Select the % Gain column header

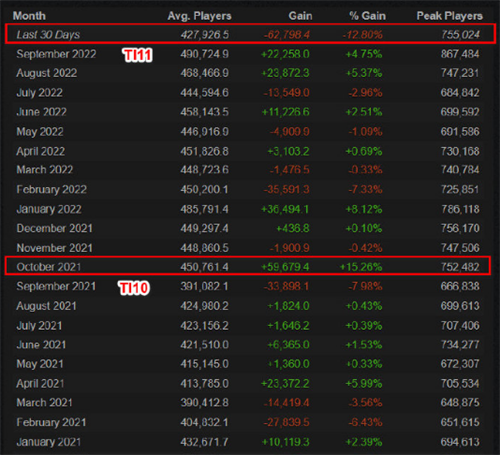tap(367, 16)
